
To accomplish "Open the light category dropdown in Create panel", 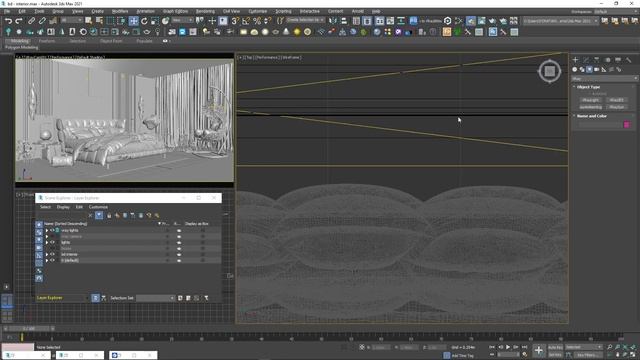I will pos(604,78).
